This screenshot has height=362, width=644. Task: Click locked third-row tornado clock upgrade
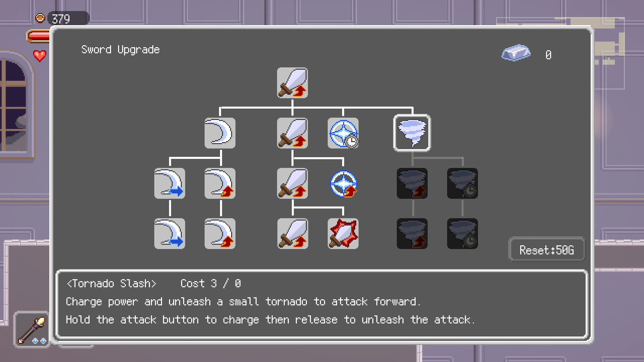pos(462,183)
